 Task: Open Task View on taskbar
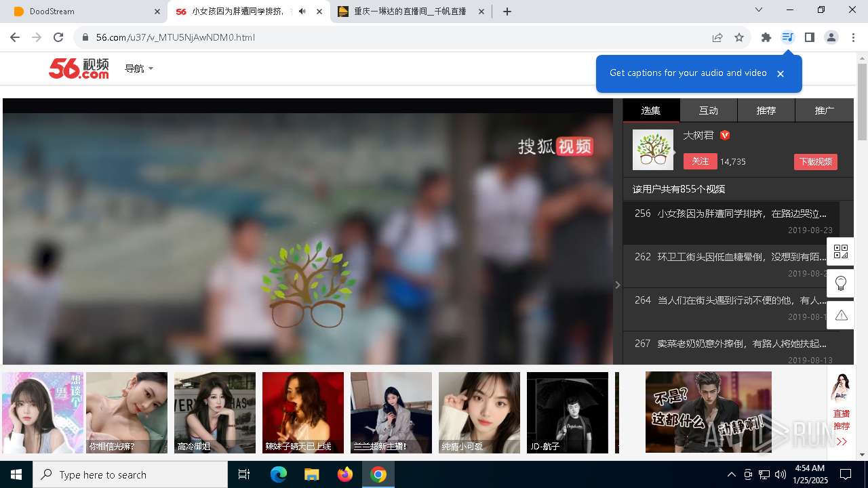pos(244,474)
